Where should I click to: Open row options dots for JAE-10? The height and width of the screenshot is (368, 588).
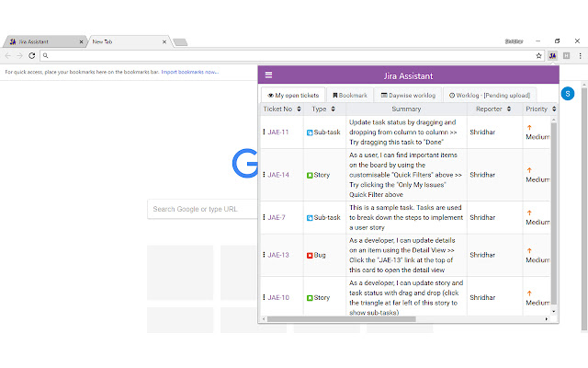[264, 297]
